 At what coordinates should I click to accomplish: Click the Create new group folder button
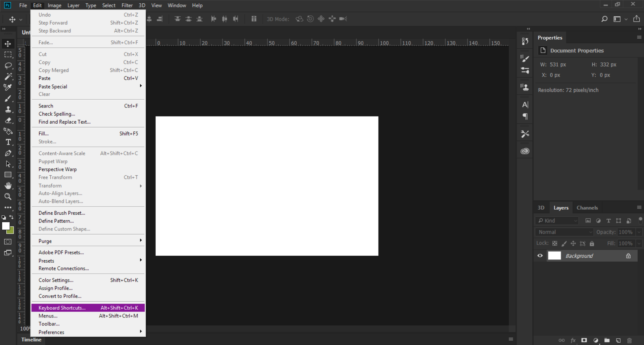point(607,340)
